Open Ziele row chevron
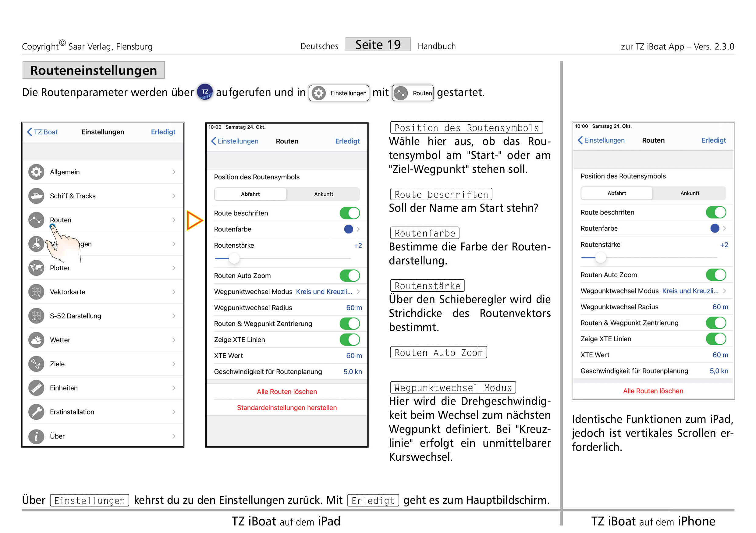 pyautogui.click(x=174, y=364)
